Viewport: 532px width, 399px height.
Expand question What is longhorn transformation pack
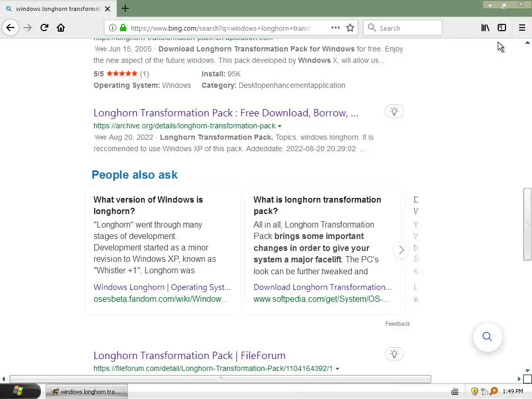(317, 205)
